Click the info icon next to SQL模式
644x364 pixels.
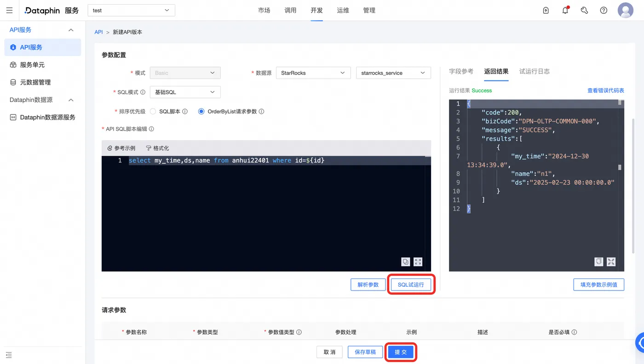(143, 92)
